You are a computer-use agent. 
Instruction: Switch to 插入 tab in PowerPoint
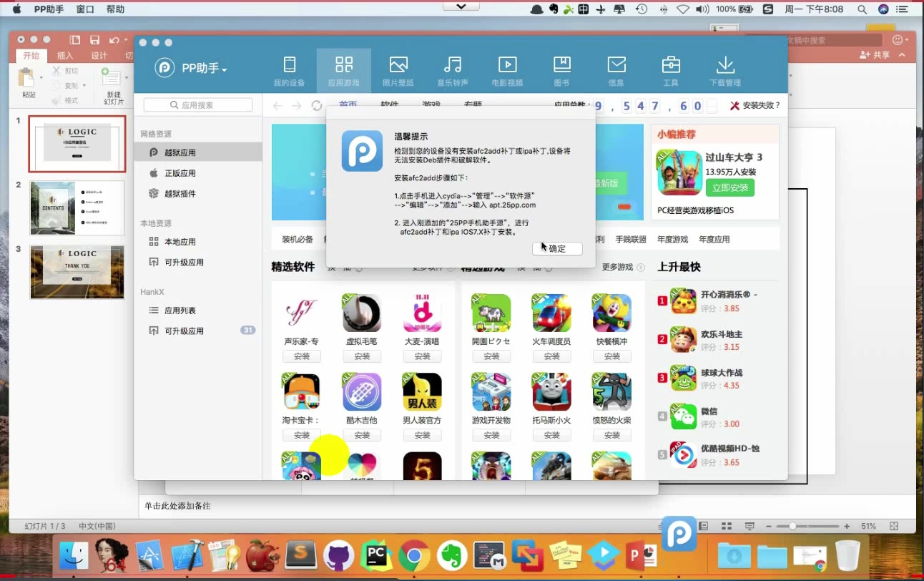click(x=65, y=55)
